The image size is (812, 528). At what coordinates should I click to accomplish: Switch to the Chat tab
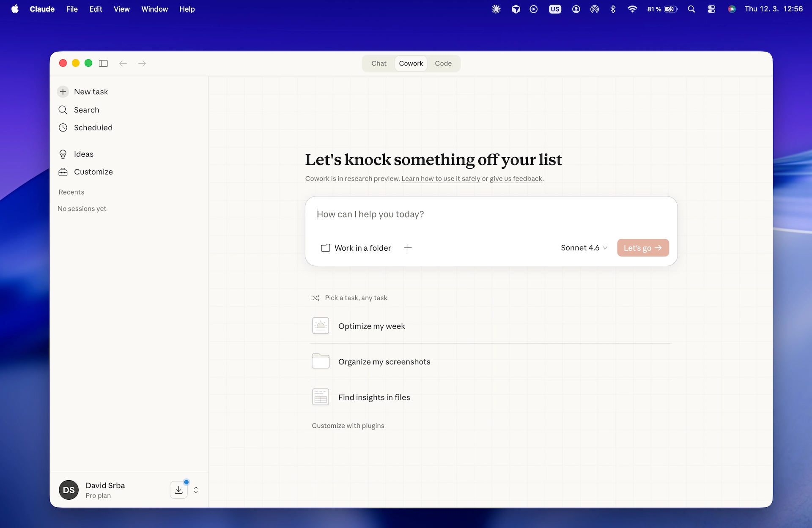(x=379, y=63)
